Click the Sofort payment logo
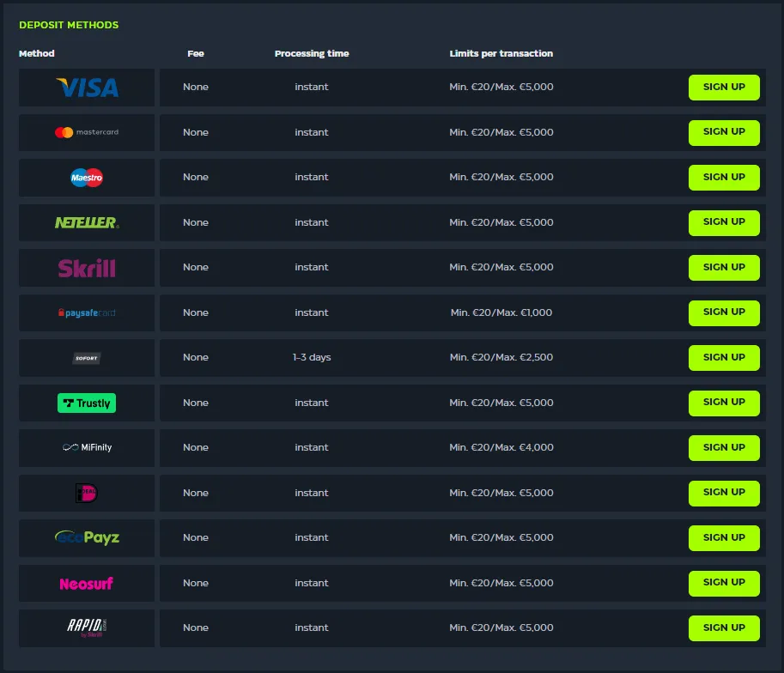Image resolution: width=784 pixels, height=673 pixels. tap(87, 358)
